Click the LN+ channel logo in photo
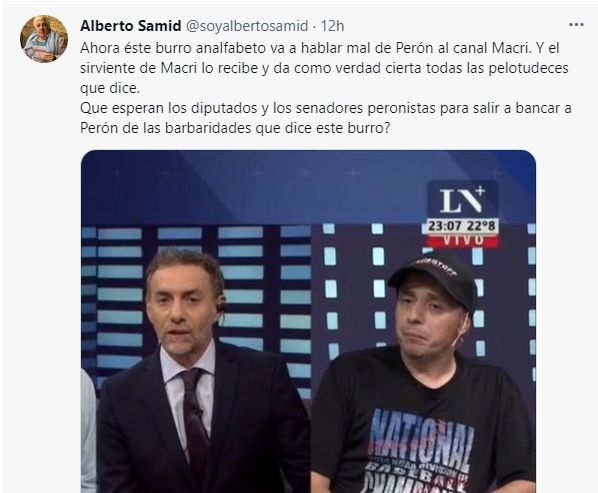The image size is (598, 493). click(x=462, y=200)
